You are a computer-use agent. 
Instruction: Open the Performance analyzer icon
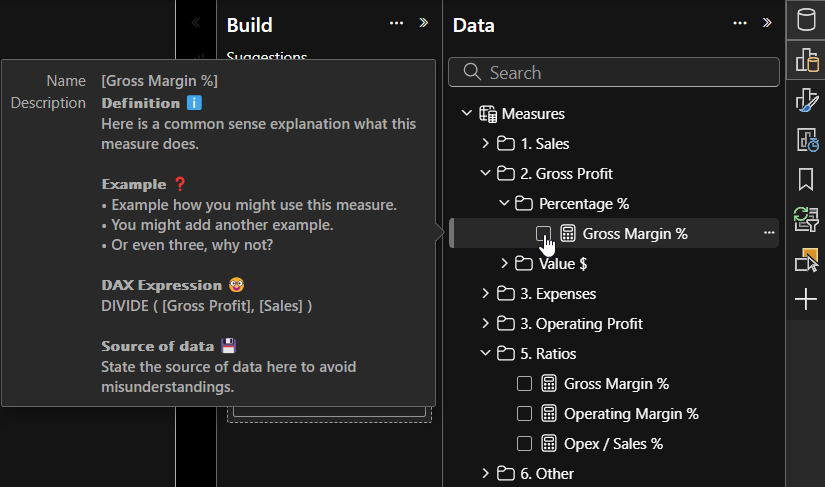click(x=806, y=140)
